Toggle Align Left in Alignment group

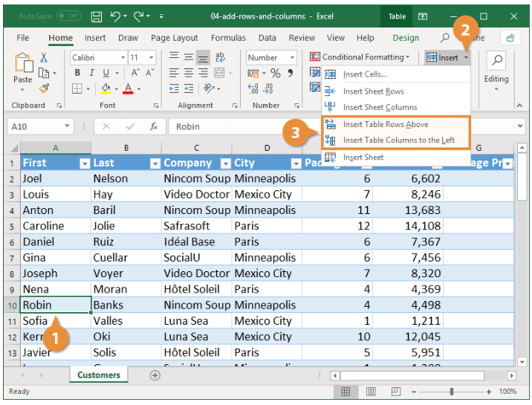pos(174,73)
